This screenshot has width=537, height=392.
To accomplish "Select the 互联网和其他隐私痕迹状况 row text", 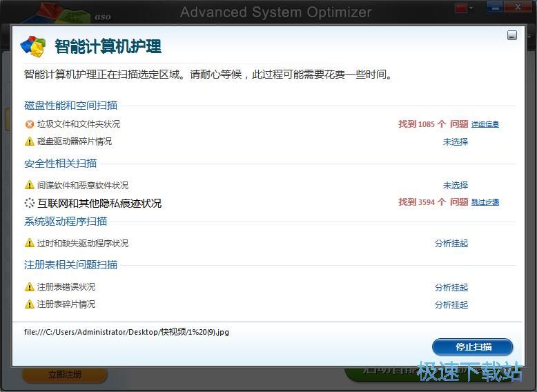I will coord(99,204).
